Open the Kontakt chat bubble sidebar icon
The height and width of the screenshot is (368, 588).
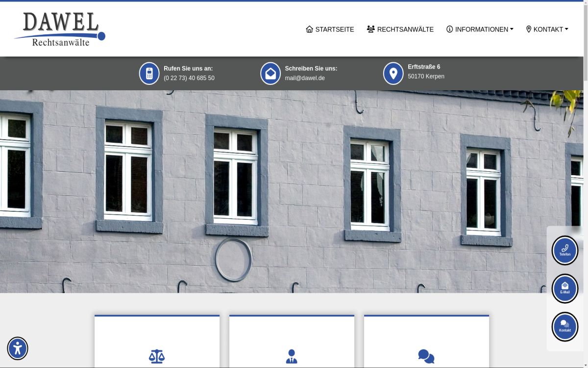565,326
